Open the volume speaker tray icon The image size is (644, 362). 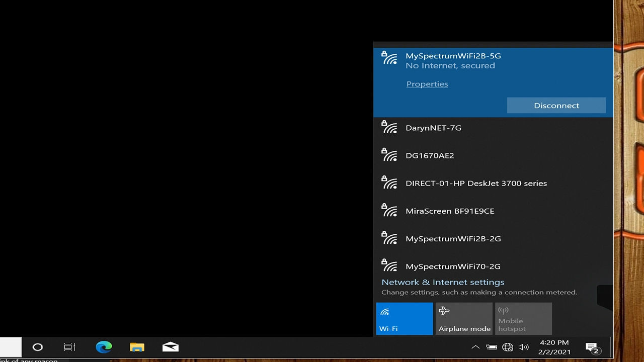pyautogui.click(x=523, y=347)
